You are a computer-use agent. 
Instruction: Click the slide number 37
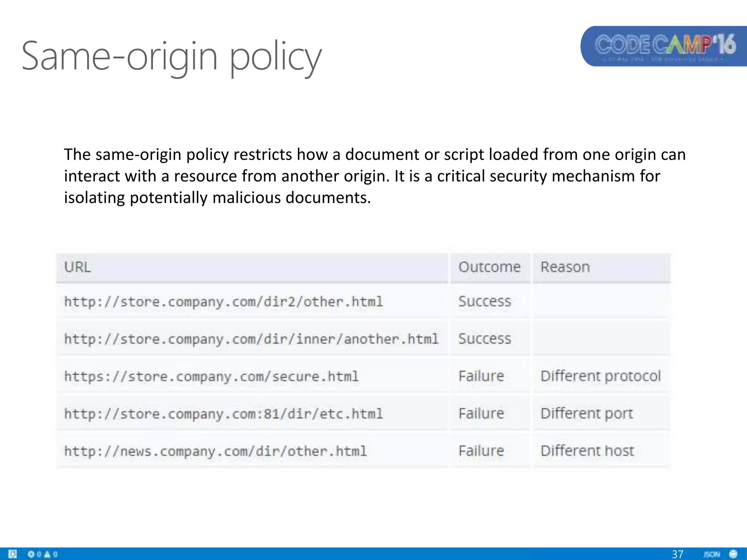coord(677,554)
